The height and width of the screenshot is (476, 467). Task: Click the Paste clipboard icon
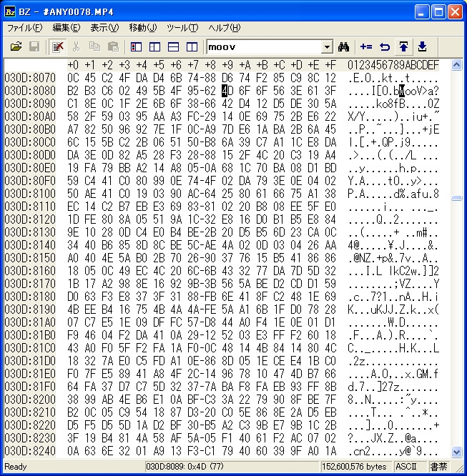coord(113,46)
